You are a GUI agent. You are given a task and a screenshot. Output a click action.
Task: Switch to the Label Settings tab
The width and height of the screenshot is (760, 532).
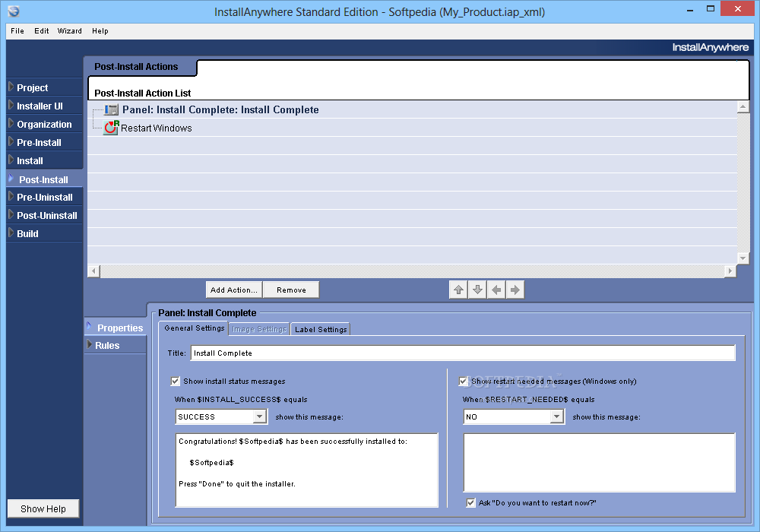[x=321, y=330]
